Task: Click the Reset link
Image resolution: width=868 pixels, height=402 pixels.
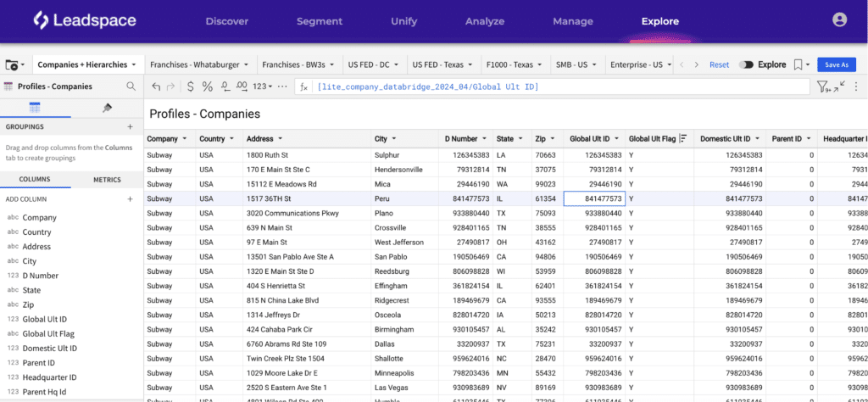Action: [x=719, y=64]
